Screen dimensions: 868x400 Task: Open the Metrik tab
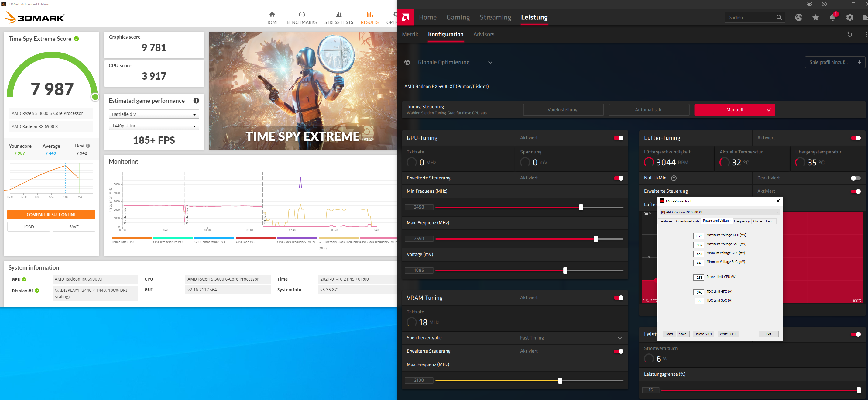tap(410, 34)
